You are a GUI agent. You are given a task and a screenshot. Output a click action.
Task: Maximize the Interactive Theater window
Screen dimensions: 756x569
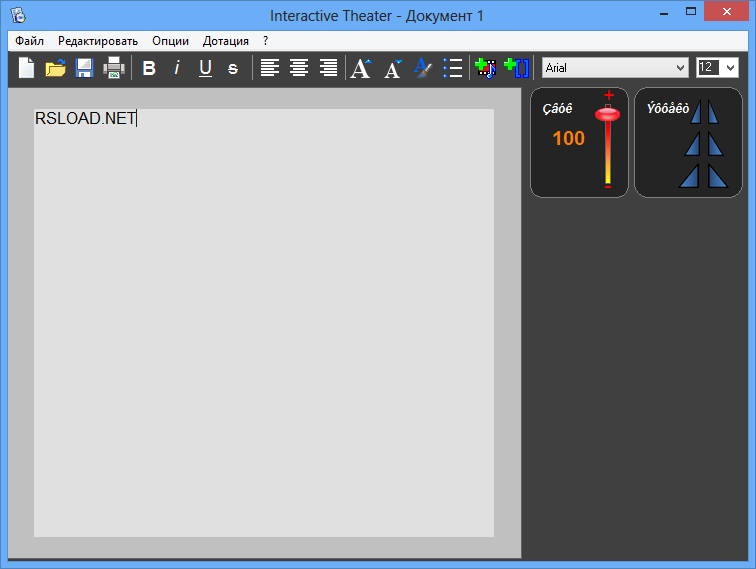click(x=691, y=12)
